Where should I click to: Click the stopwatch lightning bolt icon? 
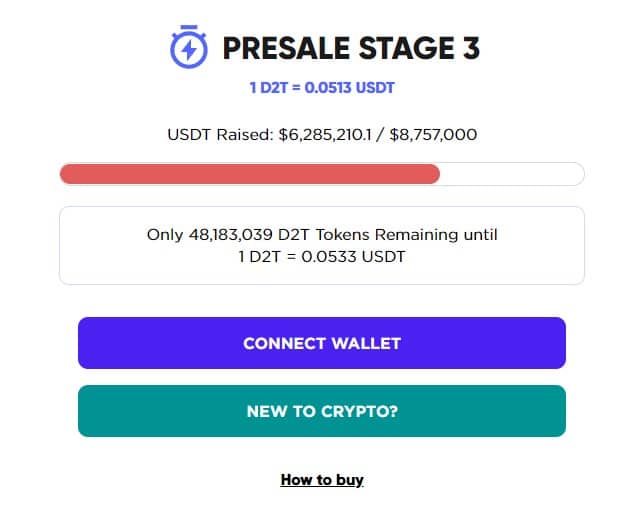coord(189,47)
